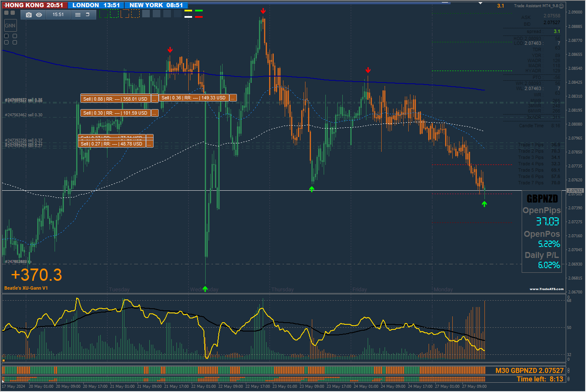This screenshot has width=586, height=392.
Task: Take a chart screenshot with the camera icon
Action: click(x=29, y=15)
